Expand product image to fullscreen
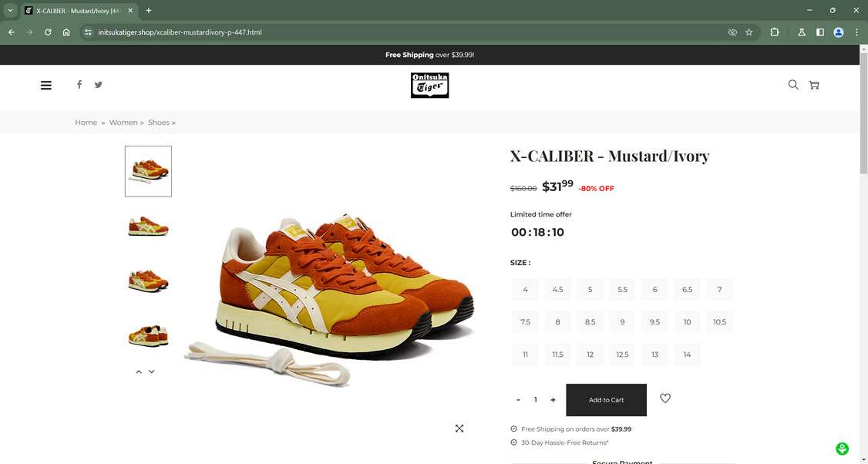 (x=459, y=428)
